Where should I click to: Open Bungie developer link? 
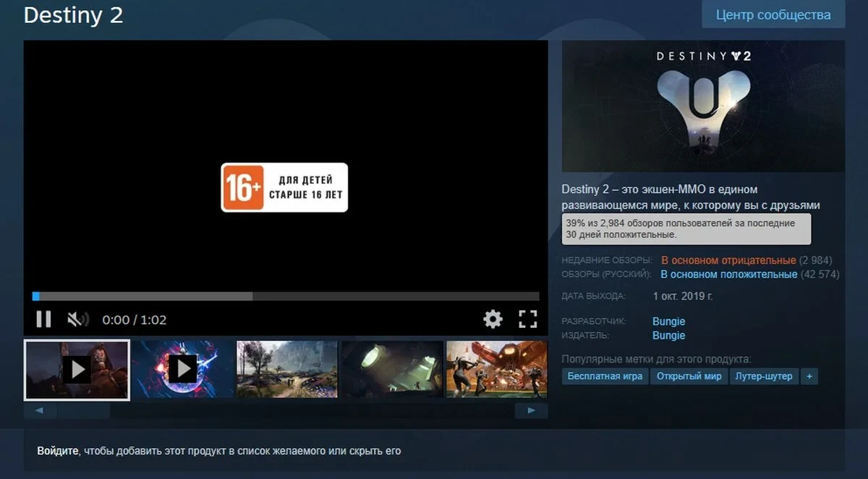668,321
